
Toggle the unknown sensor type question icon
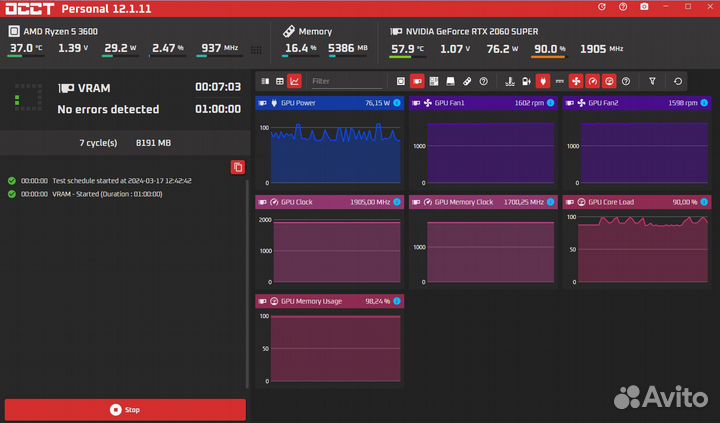click(x=626, y=81)
